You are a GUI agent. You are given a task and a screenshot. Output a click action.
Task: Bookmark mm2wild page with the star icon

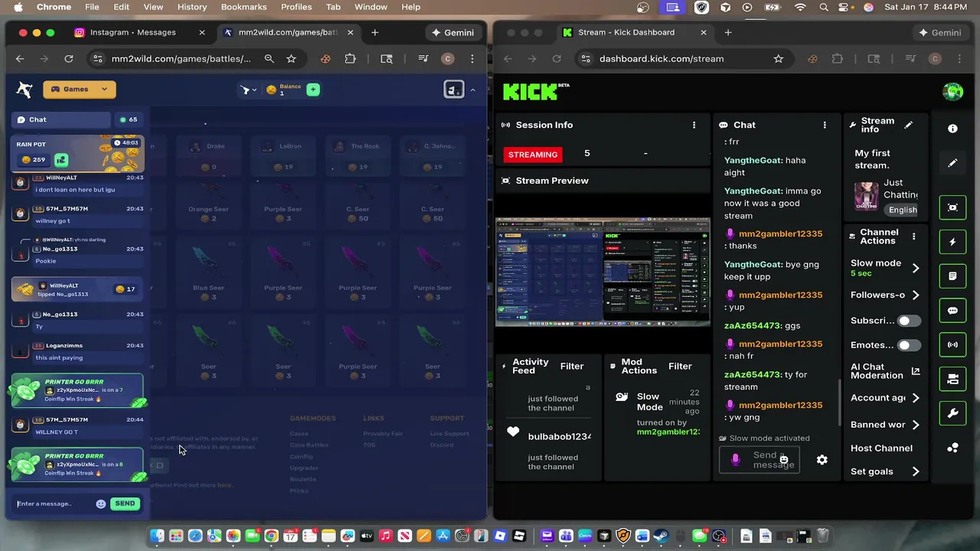(x=291, y=59)
